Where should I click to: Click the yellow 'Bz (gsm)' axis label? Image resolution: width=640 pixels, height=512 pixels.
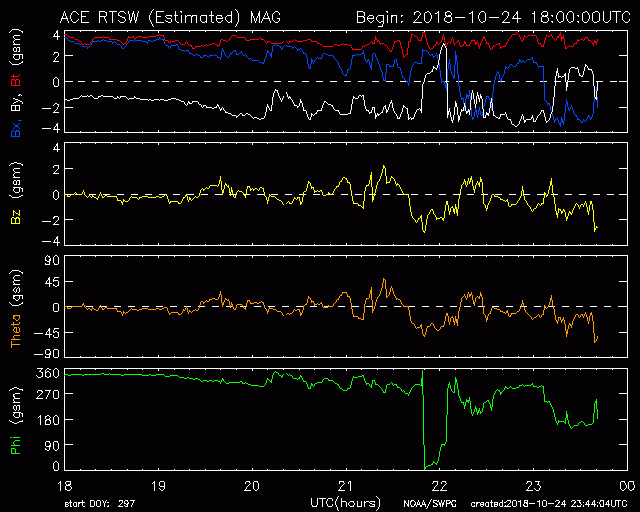coord(16,193)
